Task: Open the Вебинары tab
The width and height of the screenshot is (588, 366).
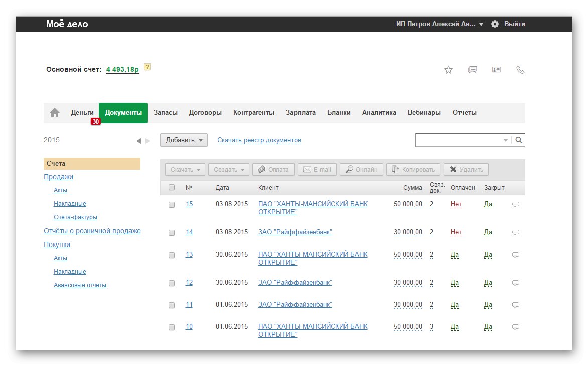Action: [x=424, y=112]
